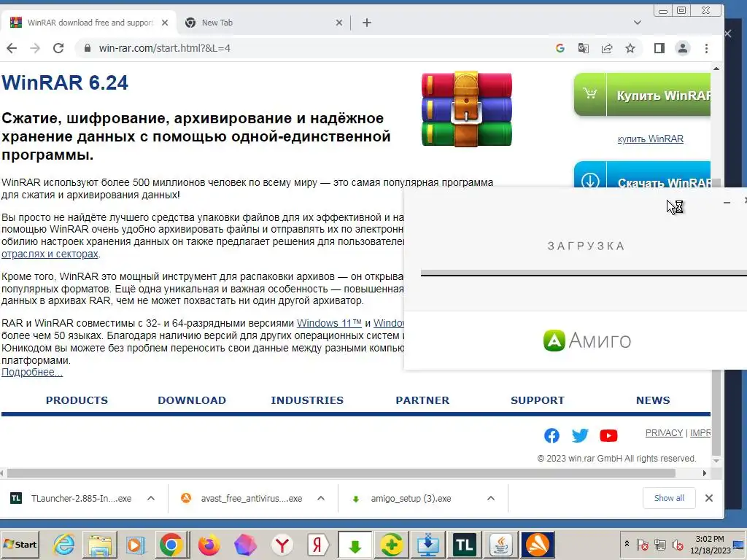The width and height of the screenshot is (747, 560).
Task: Close the New Tab tab
Action: point(338,23)
